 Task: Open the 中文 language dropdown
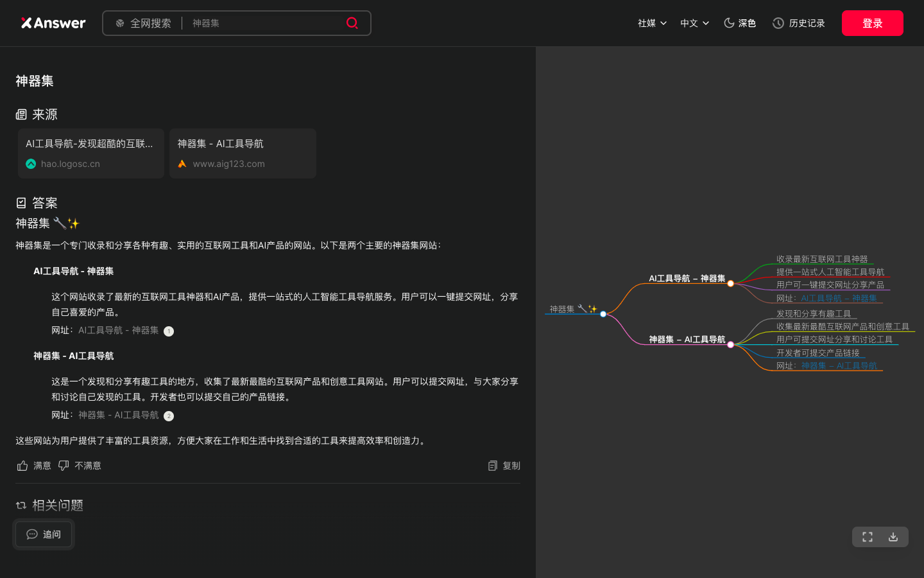pos(694,22)
